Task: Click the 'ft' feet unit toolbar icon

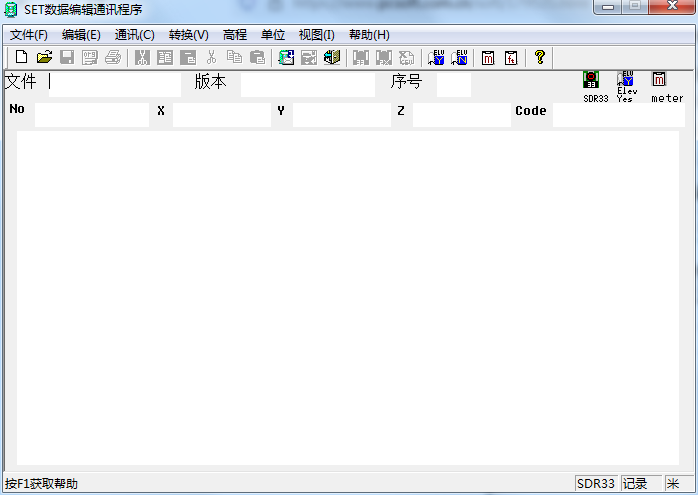Action: [x=511, y=58]
